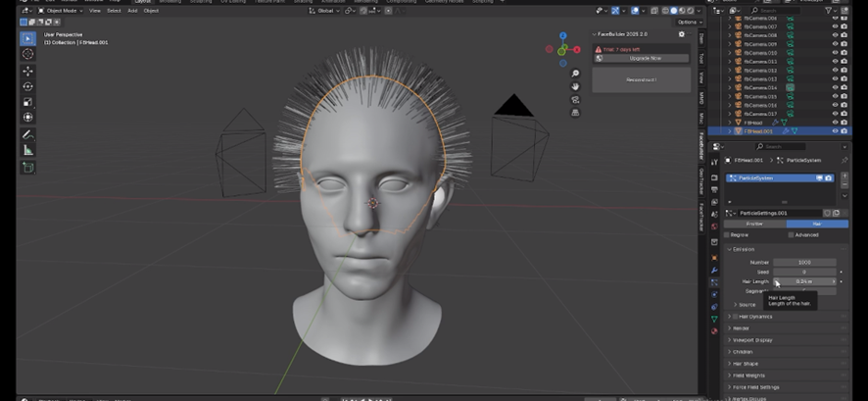Choose the Scale tool
Viewport: 868px width, 401px height.
(27, 102)
